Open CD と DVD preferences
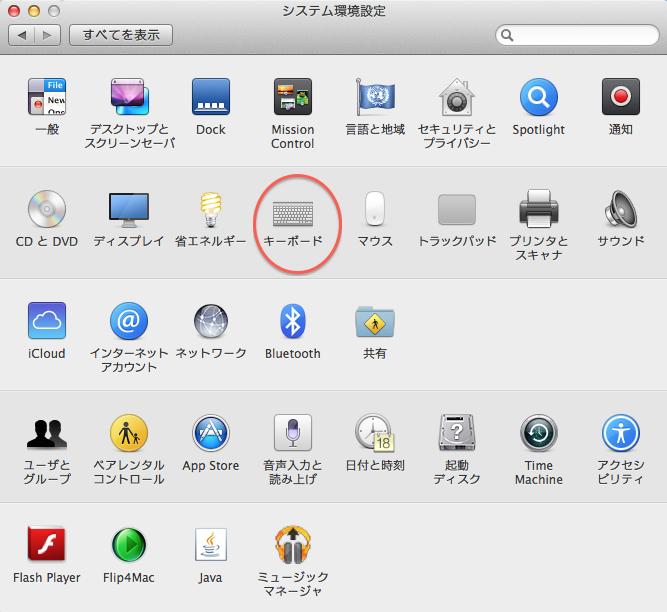This screenshot has width=667, height=612. pos(47,209)
